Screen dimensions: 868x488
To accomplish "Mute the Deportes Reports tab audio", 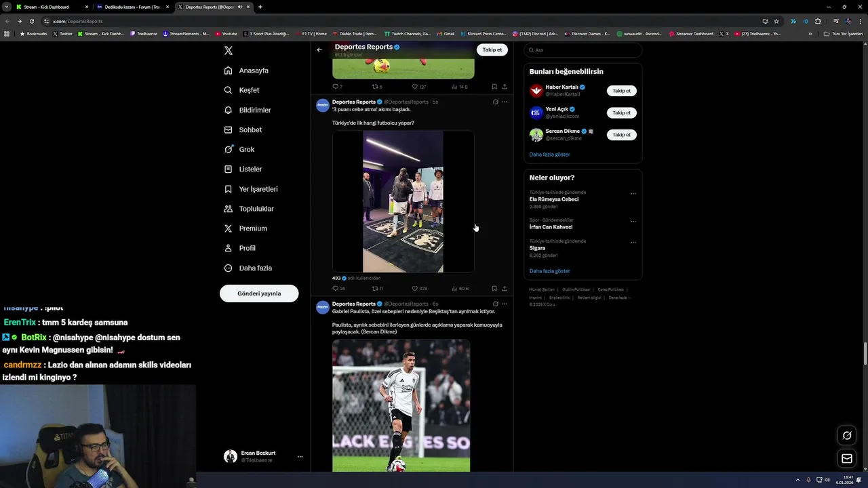I will point(239,7).
